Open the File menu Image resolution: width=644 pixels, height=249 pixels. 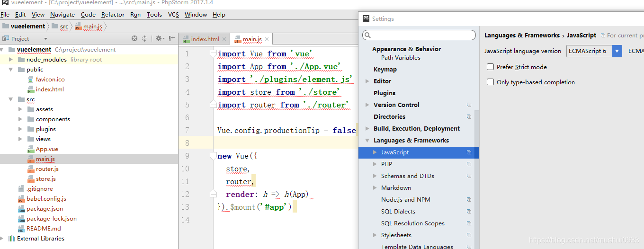[5, 15]
